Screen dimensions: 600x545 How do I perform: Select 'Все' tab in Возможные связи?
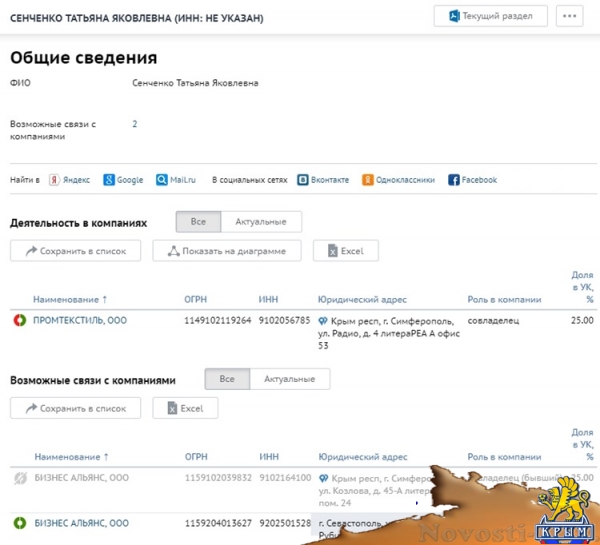[x=227, y=380]
